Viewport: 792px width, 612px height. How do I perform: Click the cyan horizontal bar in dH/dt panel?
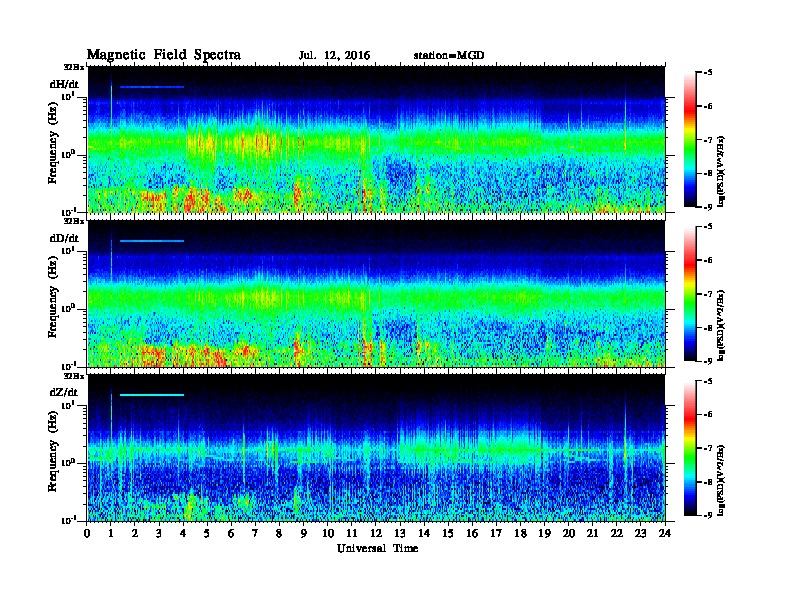click(152, 87)
